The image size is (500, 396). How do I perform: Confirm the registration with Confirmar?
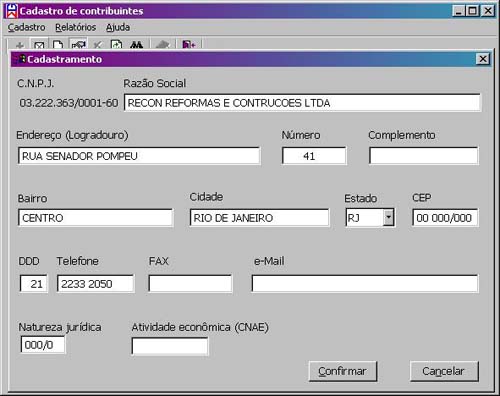click(x=343, y=371)
